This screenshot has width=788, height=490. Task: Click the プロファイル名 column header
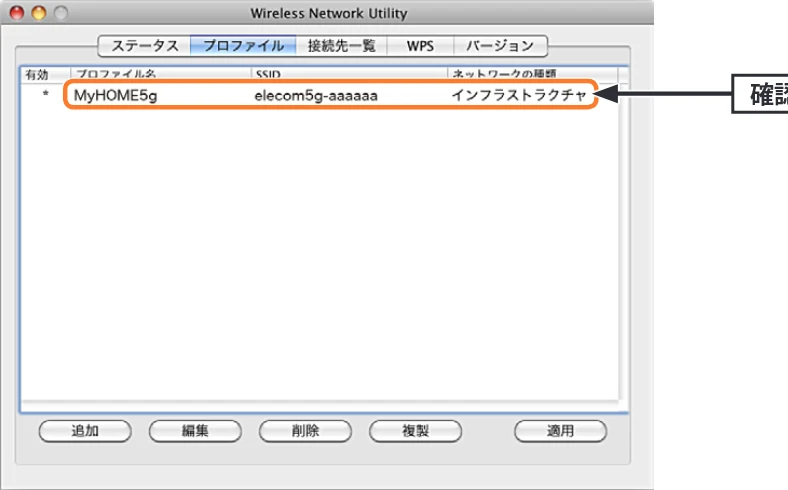point(161,74)
